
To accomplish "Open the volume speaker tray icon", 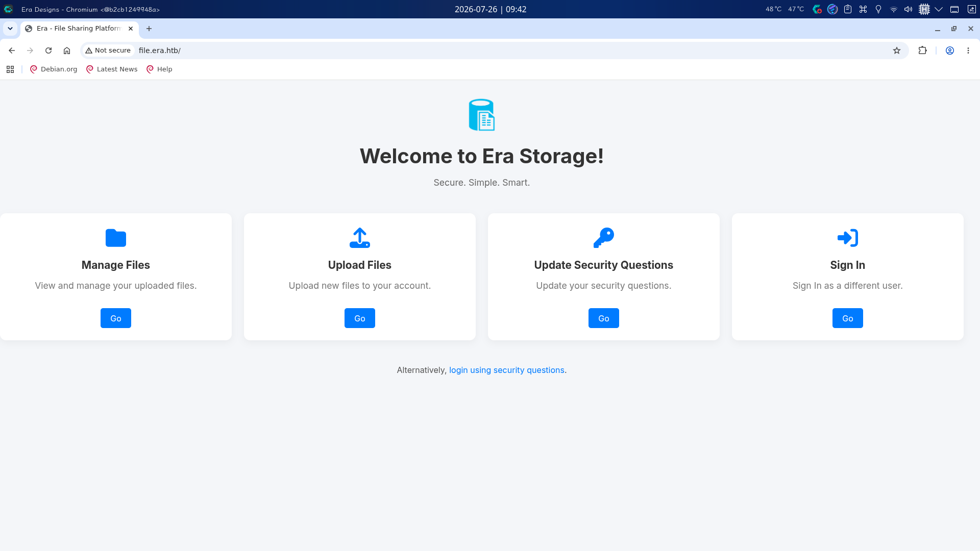I will 909,9.
